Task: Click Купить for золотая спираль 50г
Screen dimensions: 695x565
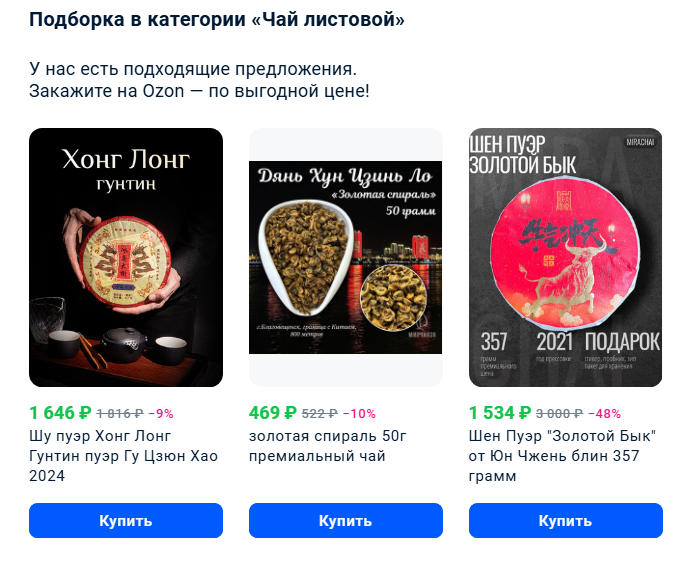Action: [x=346, y=520]
